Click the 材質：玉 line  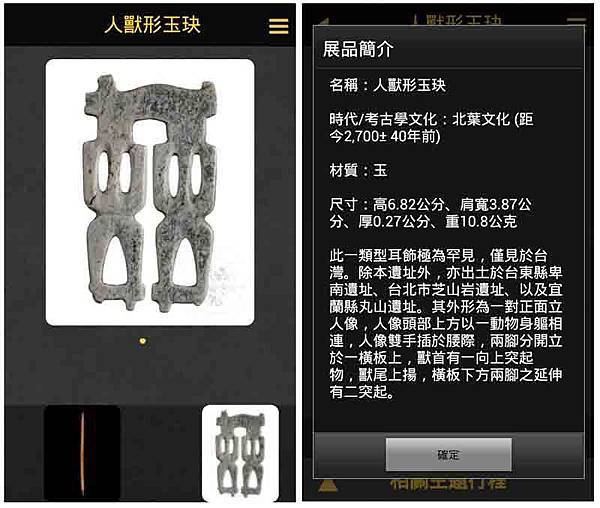coord(359,170)
